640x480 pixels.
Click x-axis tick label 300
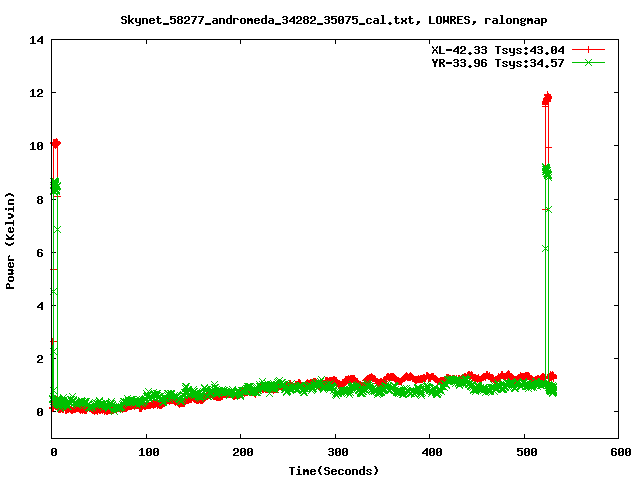(x=338, y=452)
